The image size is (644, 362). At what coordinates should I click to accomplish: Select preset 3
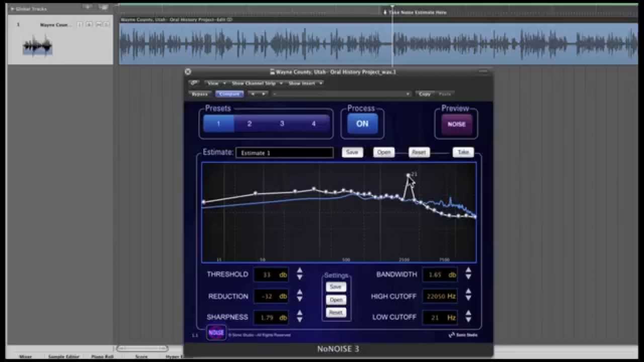point(282,124)
